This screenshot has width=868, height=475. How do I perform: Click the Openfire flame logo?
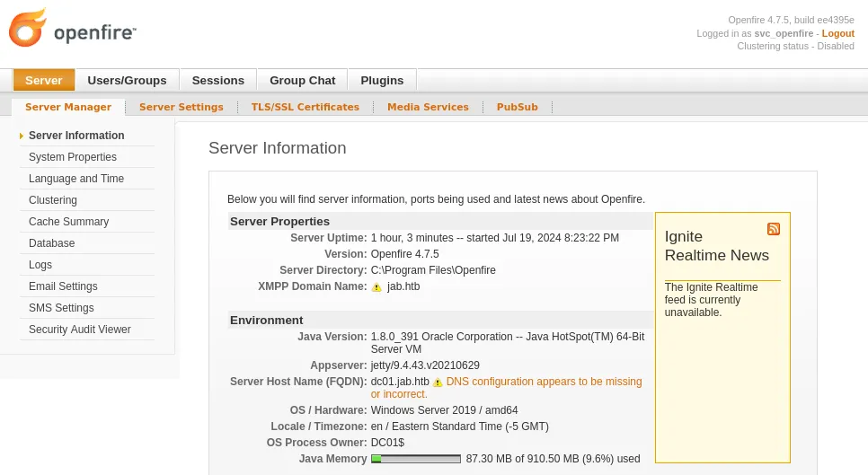28,28
